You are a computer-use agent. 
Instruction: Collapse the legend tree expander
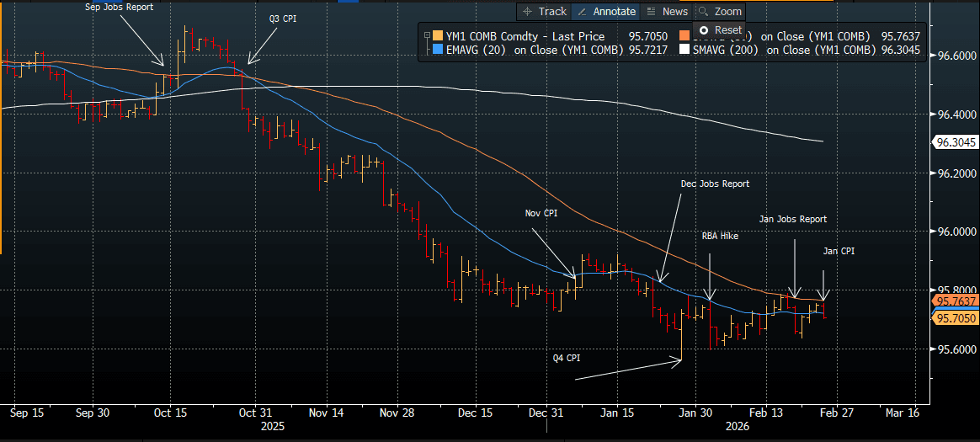[x=427, y=36]
